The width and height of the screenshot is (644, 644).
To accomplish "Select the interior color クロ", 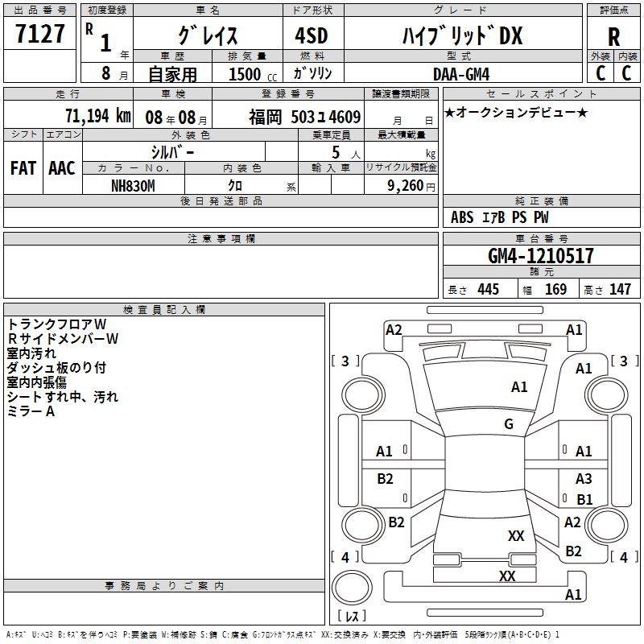I will 235,186.
